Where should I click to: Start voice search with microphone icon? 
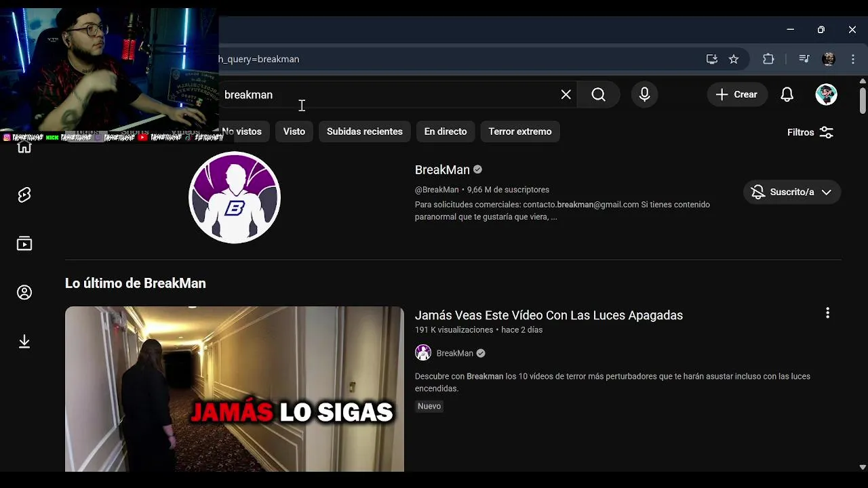click(x=645, y=95)
